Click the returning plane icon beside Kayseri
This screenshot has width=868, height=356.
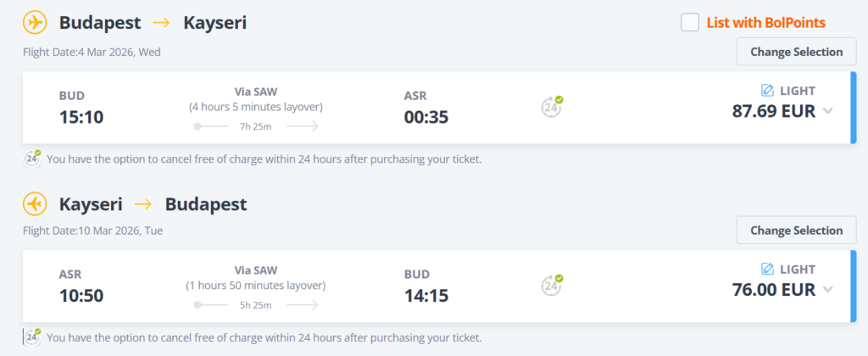pyautogui.click(x=35, y=204)
